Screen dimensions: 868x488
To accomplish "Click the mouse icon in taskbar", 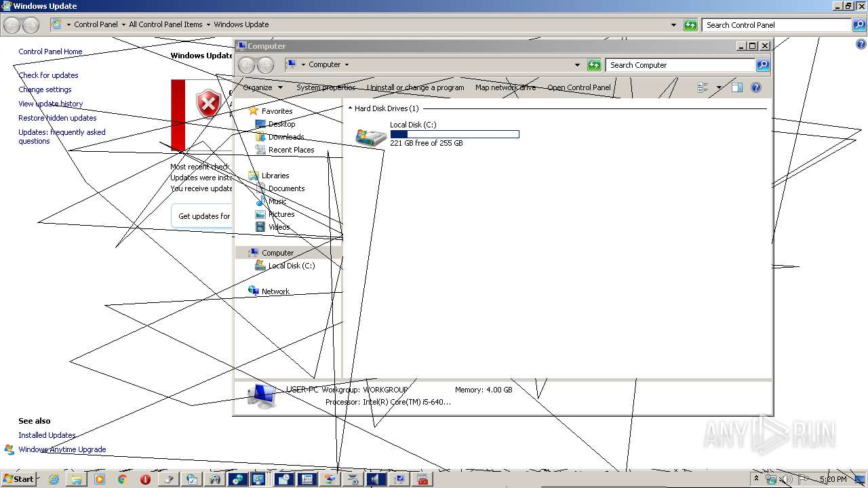I will click(x=169, y=479).
